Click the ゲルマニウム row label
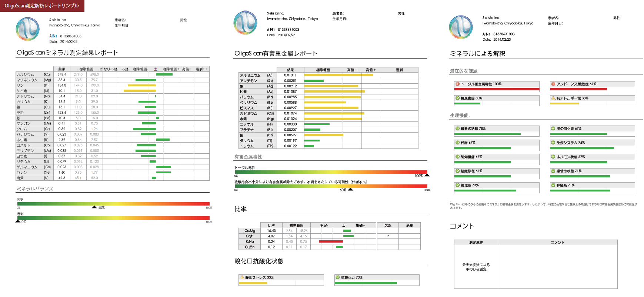The height and width of the screenshot is (297, 644). [x=27, y=167]
